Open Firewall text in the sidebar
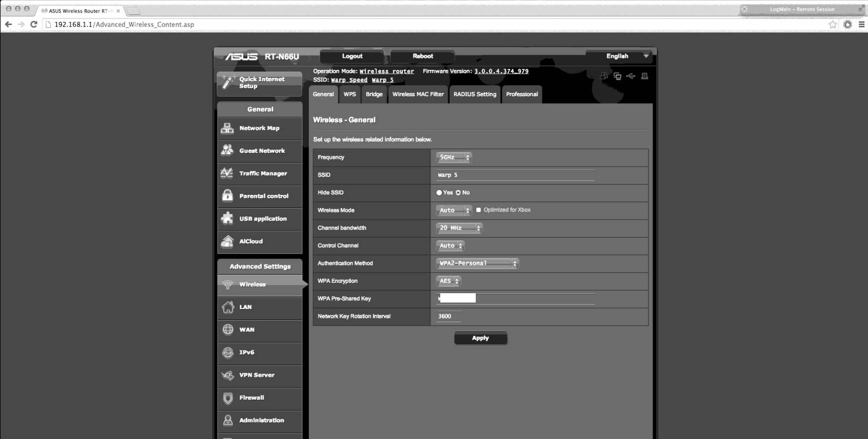Screen dimensions: 868x439 pos(252,398)
